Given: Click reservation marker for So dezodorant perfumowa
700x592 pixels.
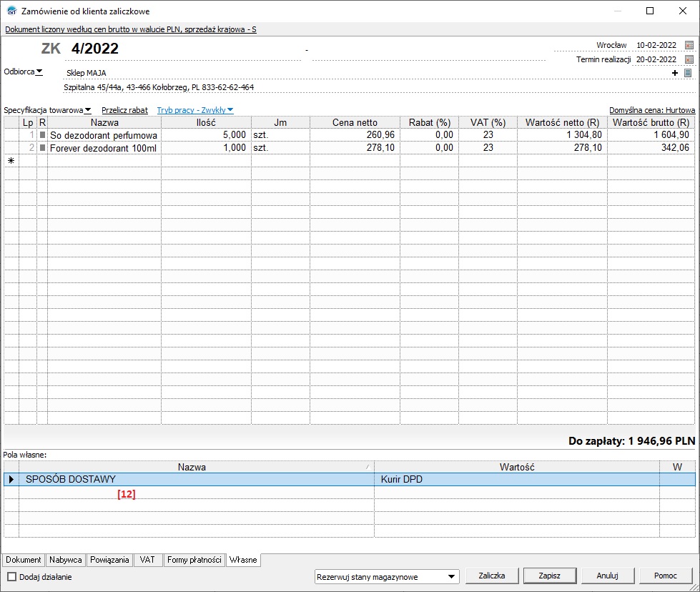Looking at the screenshot, I should coord(42,135).
